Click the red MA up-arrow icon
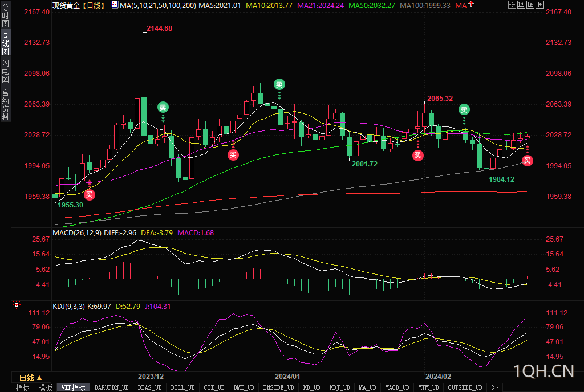 pyautogui.click(x=472, y=5)
